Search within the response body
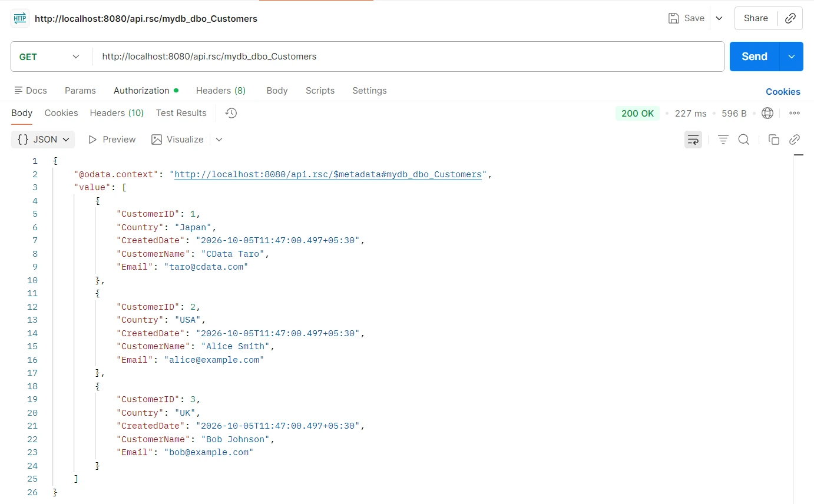This screenshot has height=504, width=814. (x=744, y=140)
